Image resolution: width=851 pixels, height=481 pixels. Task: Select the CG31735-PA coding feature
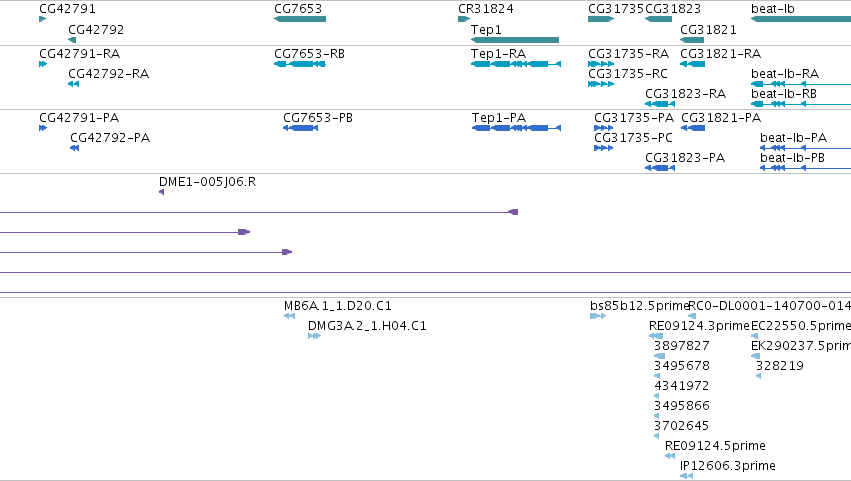tap(604, 128)
